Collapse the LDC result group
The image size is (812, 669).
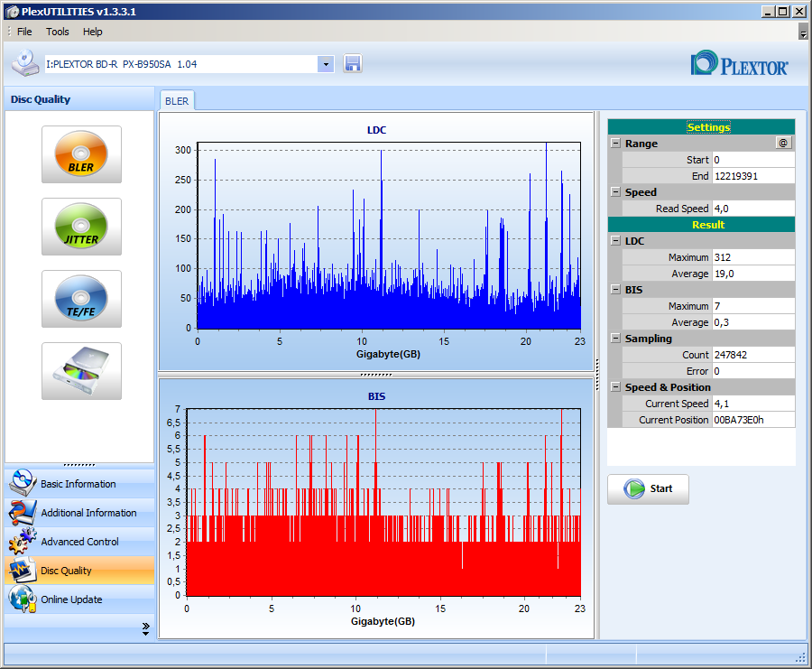coord(615,240)
